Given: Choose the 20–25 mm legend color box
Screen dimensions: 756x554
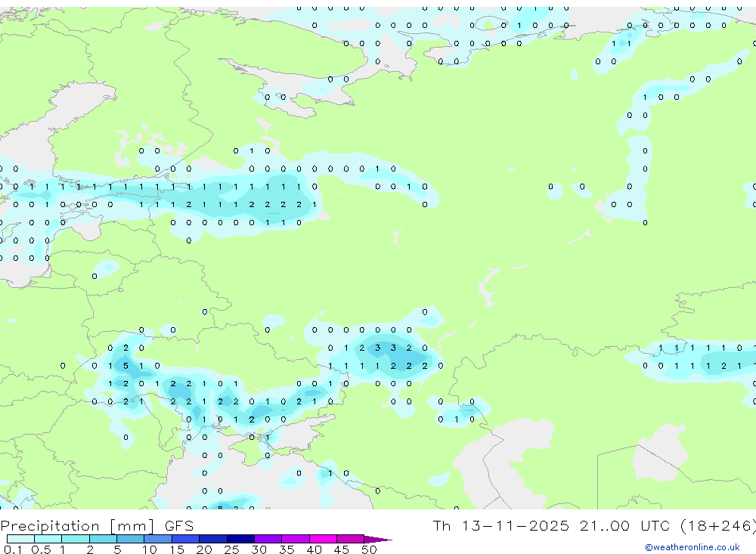Looking at the screenshot, I should point(213,539).
